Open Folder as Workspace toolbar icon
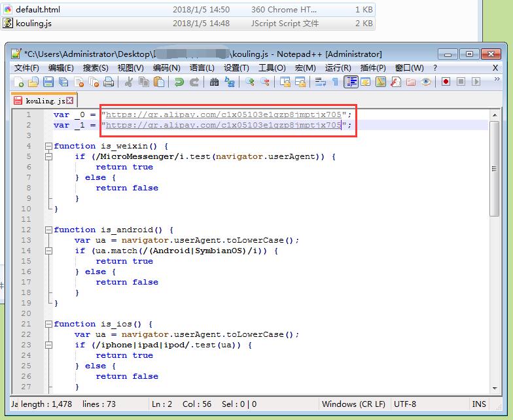Viewport: 513px width, 420px height. point(411,82)
